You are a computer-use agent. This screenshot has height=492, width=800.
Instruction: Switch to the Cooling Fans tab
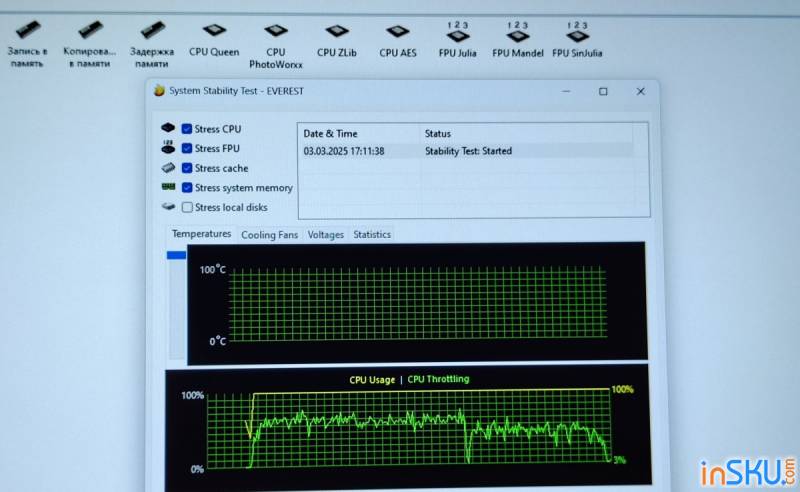coord(269,235)
